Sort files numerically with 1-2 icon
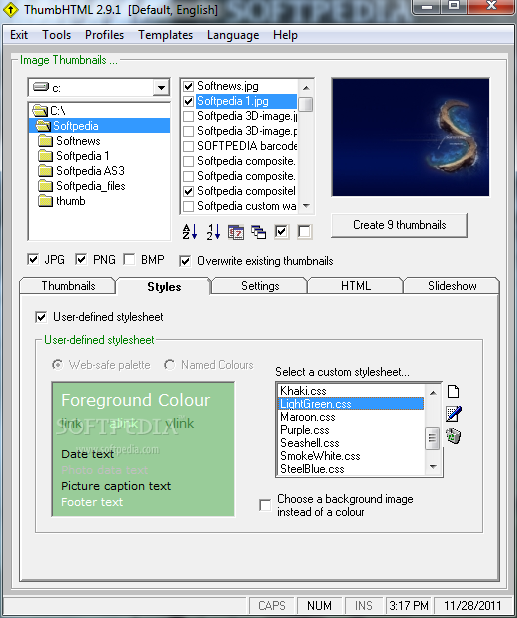This screenshot has width=517, height=618. (x=213, y=232)
